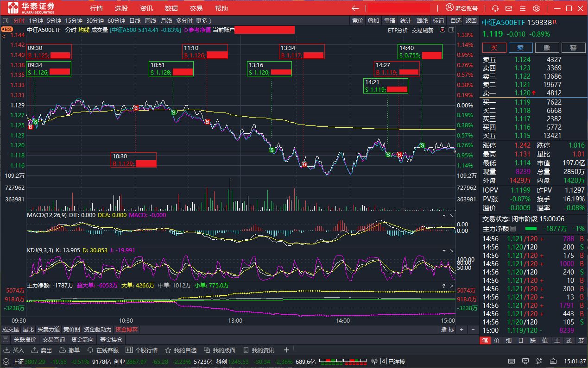Image resolution: width=588 pixels, height=368 pixels.
Task: Open the MACD indicator dropdown arrow
Action: click(444, 216)
